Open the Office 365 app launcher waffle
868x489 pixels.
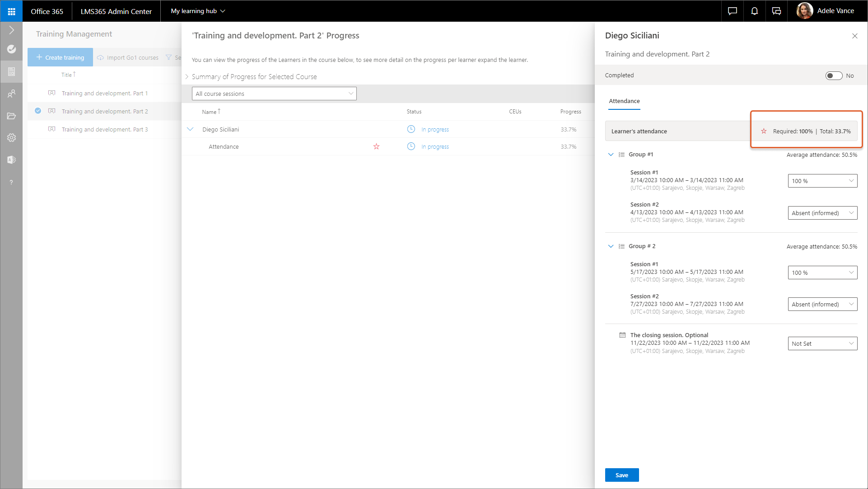pos(11,11)
